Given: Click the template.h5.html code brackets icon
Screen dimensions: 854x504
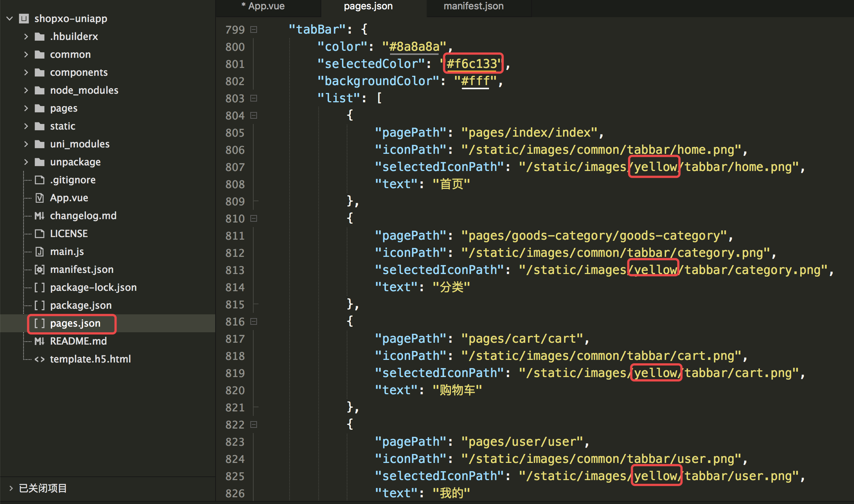Looking at the screenshot, I should (40, 359).
